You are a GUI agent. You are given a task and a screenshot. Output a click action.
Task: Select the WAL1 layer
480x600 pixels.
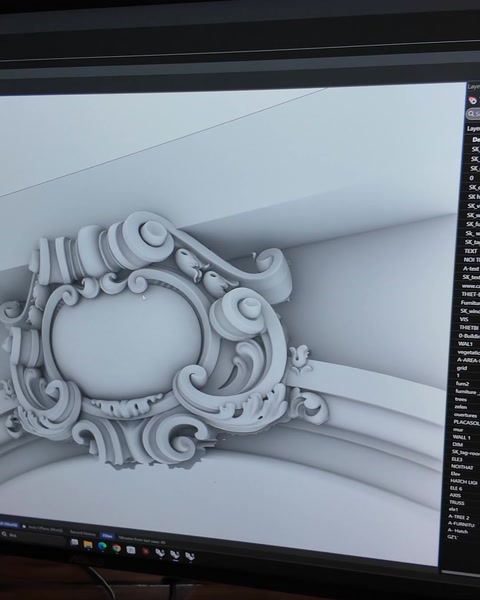pos(465,344)
